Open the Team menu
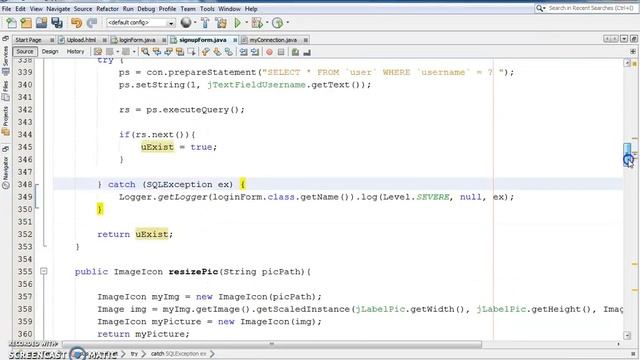The height and width of the screenshot is (360, 640). click(188, 9)
